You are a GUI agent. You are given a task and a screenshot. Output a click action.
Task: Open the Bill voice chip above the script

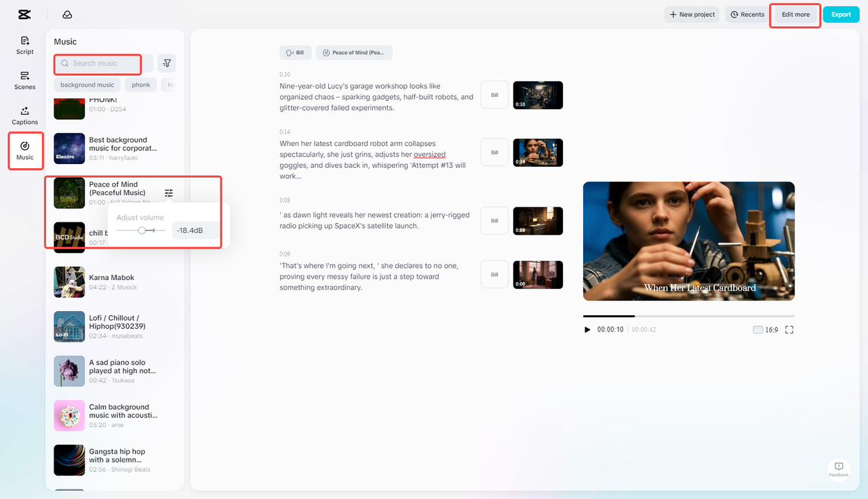295,52
